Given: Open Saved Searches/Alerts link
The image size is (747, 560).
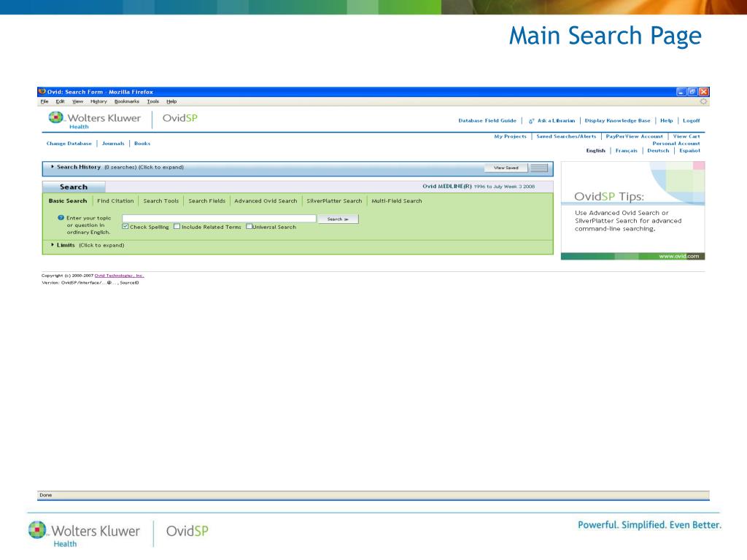Looking at the screenshot, I should point(566,136).
